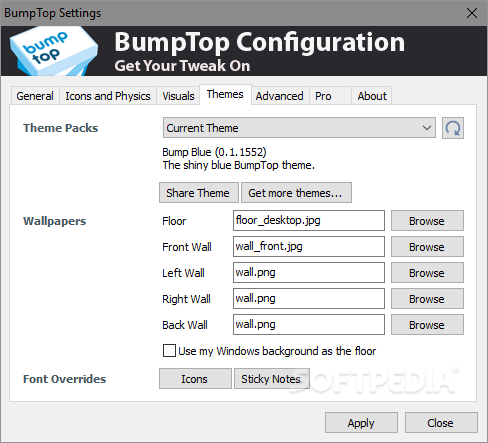Close the BumpTop Settings window
The height and width of the screenshot is (443, 488).
point(472,13)
